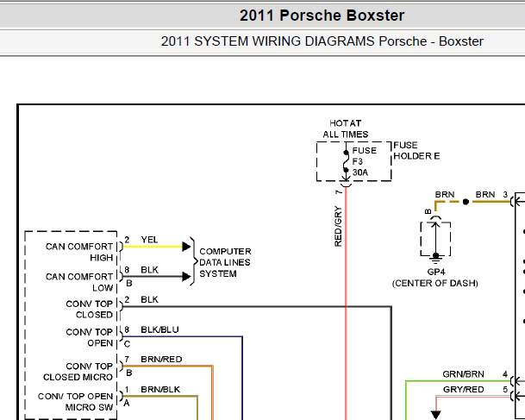Click the '2011 Porsche Boxster' title
The width and height of the screenshot is (525, 420).
(322, 16)
